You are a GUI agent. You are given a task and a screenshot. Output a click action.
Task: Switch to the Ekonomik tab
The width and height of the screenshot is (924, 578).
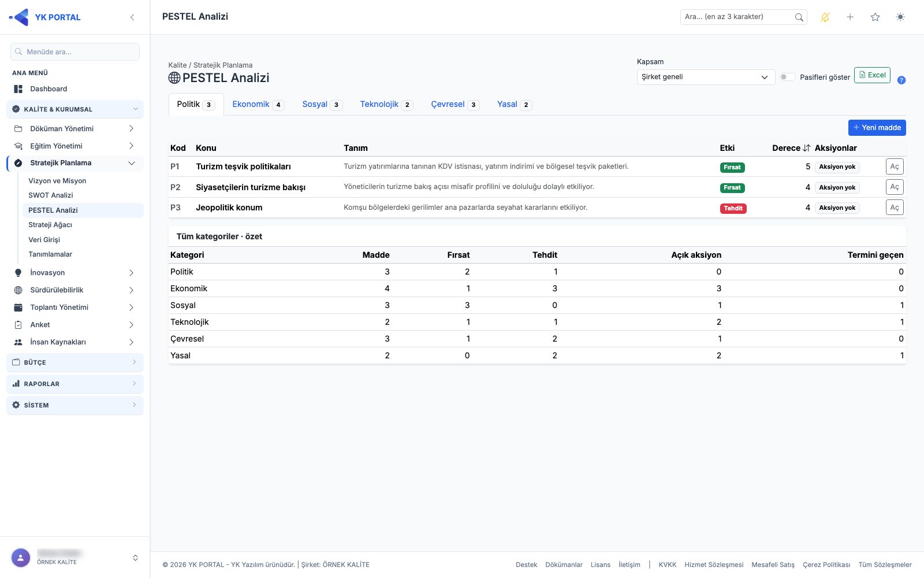(x=258, y=105)
